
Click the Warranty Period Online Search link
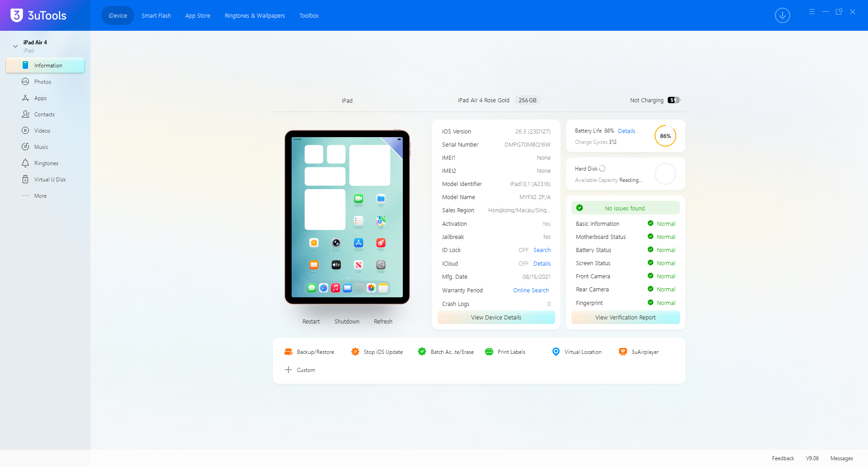[x=531, y=290]
